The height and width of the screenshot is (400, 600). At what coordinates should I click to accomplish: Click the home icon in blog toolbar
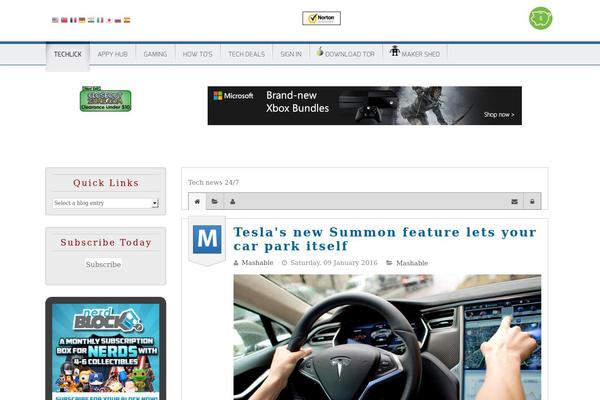[x=197, y=201]
